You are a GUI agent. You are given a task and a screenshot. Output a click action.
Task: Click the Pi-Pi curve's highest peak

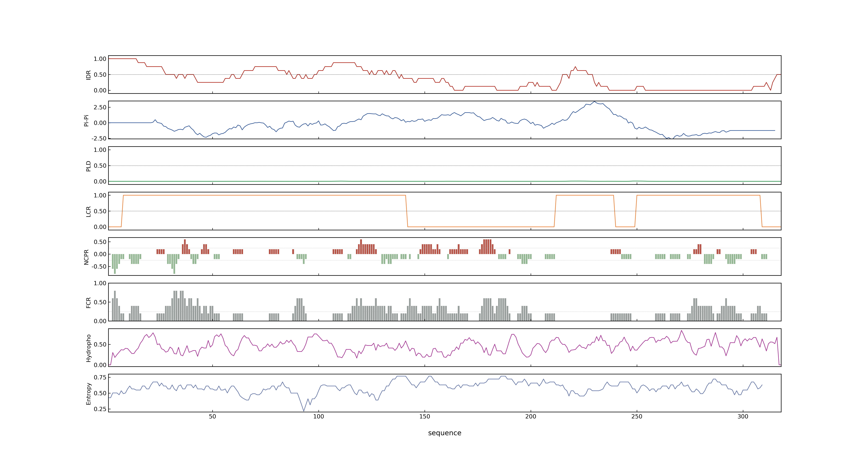click(x=595, y=102)
